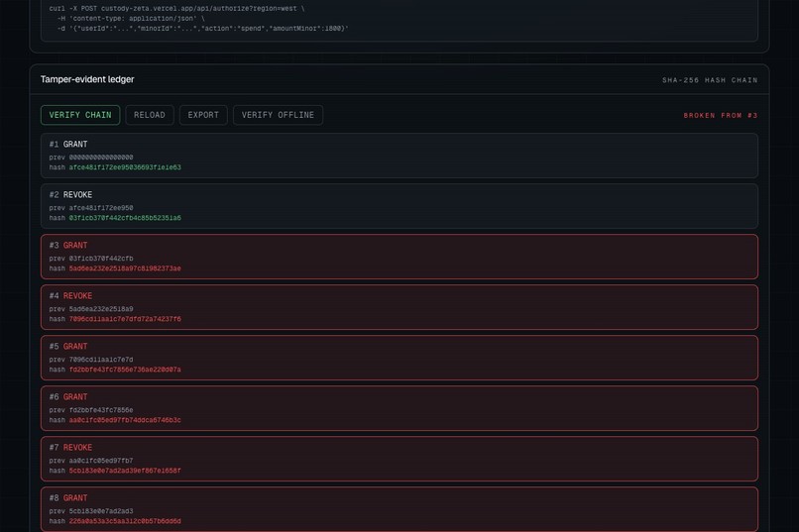
Task: Click hash value of entry #1 starting 'afce48'
Action: click(x=125, y=167)
